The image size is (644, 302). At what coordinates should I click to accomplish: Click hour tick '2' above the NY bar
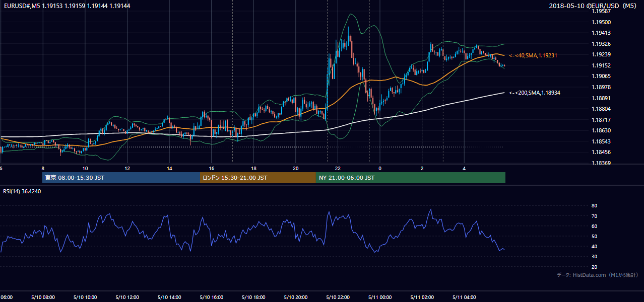(x=422, y=169)
